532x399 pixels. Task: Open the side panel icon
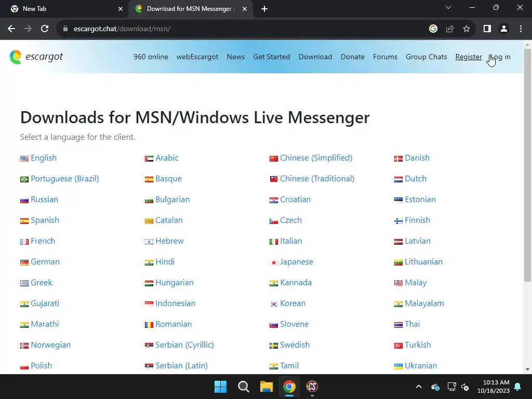coord(487,29)
